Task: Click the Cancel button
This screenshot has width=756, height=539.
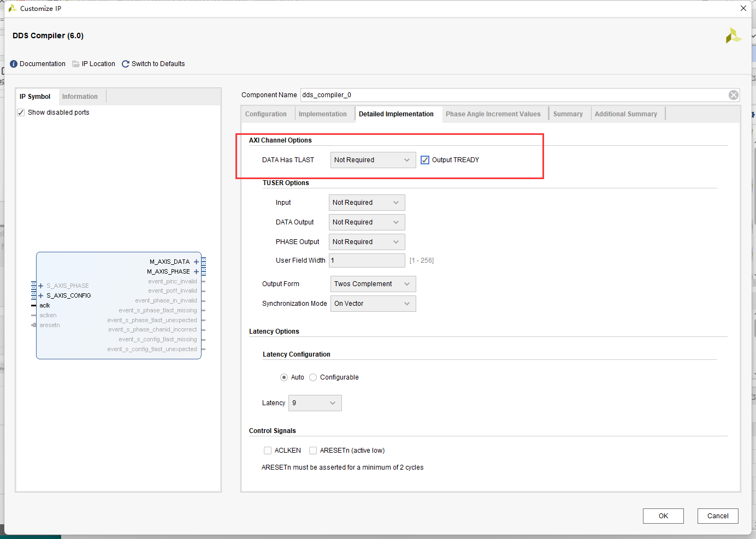Action: coord(718,516)
